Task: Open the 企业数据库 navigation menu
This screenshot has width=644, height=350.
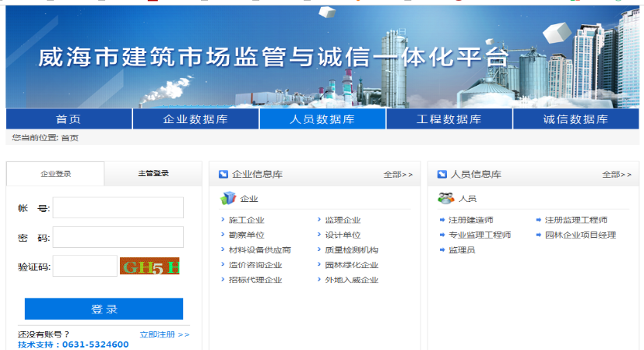Action: point(195,119)
